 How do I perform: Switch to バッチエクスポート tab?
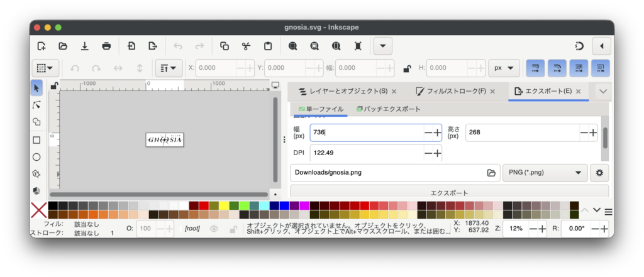coord(388,109)
